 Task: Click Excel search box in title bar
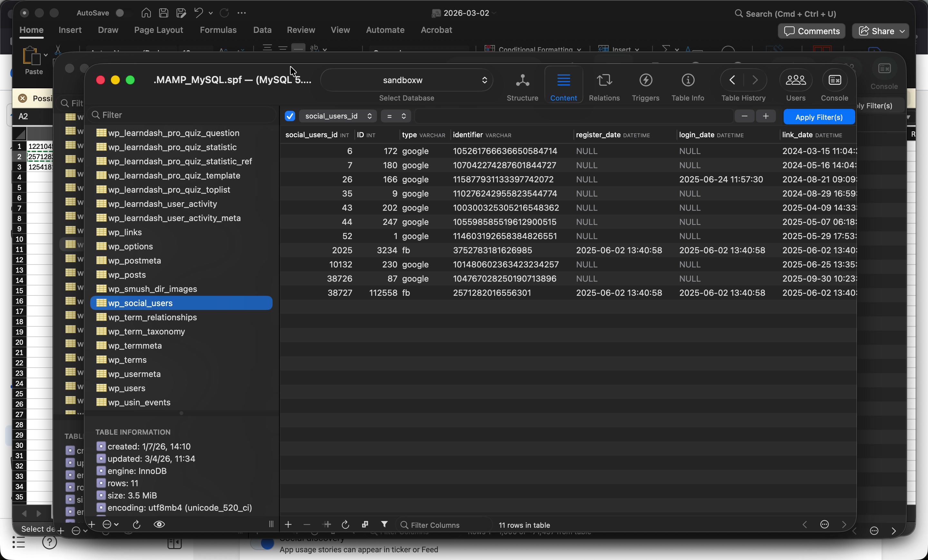[x=785, y=14]
